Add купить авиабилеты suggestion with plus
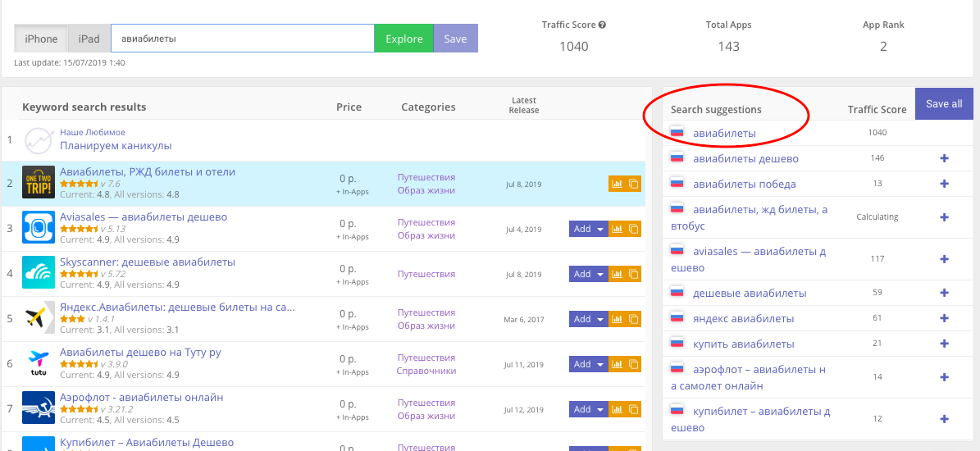Viewport: 980px width, 451px height. [945, 344]
